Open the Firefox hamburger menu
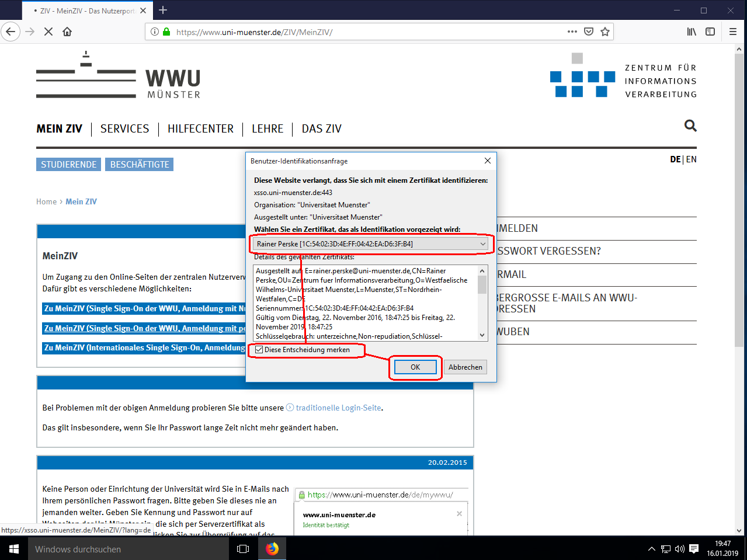 click(733, 32)
